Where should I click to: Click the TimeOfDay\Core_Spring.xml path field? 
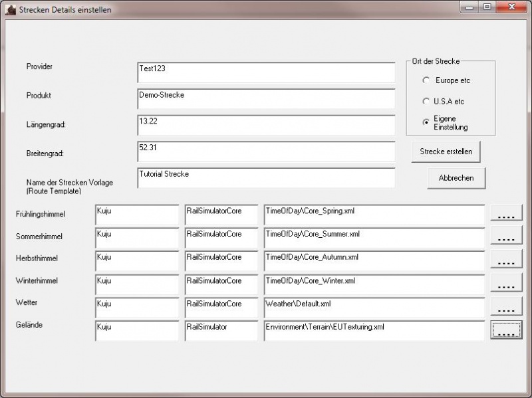(372, 214)
